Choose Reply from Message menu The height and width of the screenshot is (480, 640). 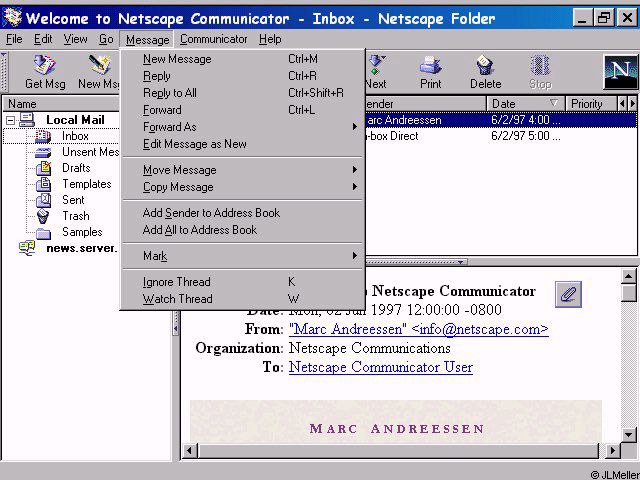[x=242, y=76]
